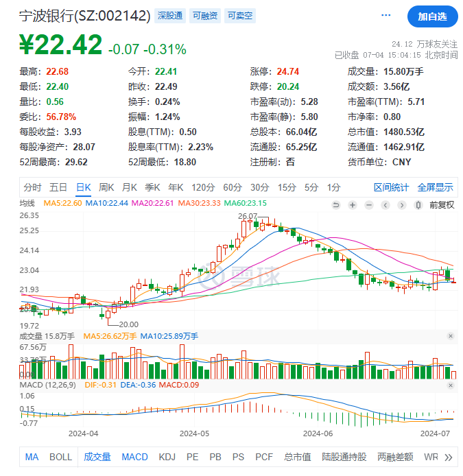Screen dimensions: 463x476
Task: Click stock title 宁波银行(SZ:002142)
Action: click(x=84, y=16)
